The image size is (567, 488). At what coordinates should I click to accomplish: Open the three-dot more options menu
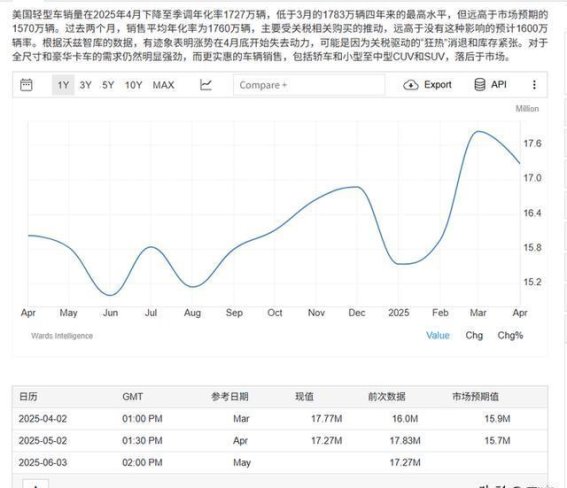(x=534, y=85)
